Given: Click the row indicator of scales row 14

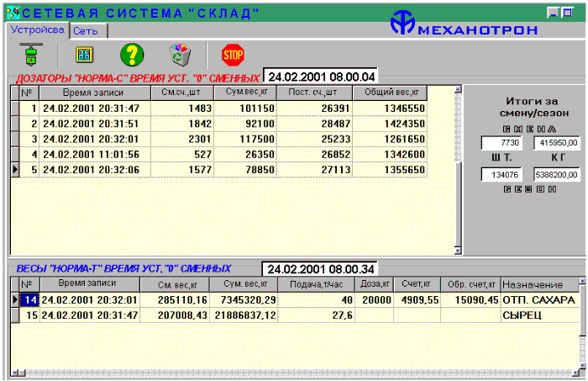Looking at the screenshot, I should tap(14, 299).
